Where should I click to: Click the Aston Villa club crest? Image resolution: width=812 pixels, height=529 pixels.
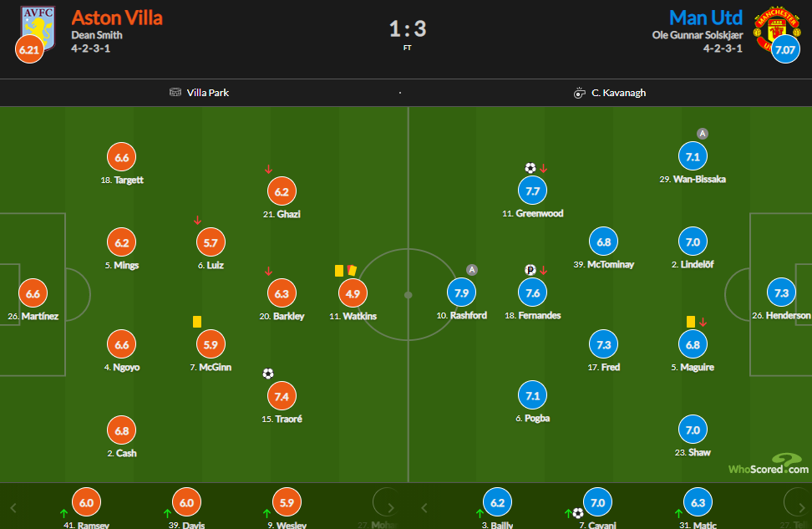(38, 27)
